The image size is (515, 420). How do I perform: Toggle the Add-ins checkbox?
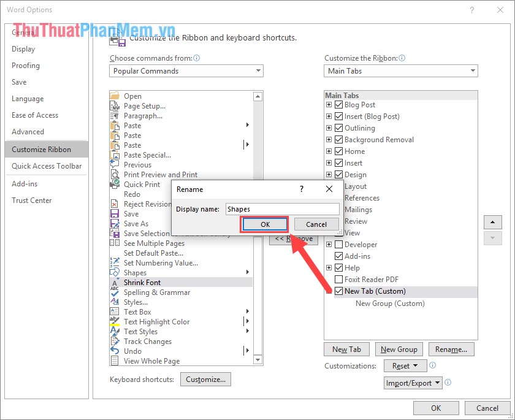[x=338, y=256]
